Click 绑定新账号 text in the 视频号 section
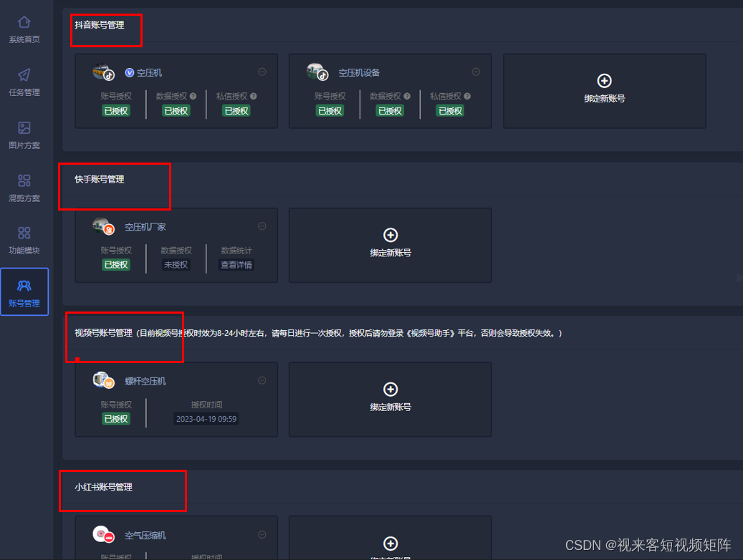The image size is (743, 560). pyautogui.click(x=390, y=407)
